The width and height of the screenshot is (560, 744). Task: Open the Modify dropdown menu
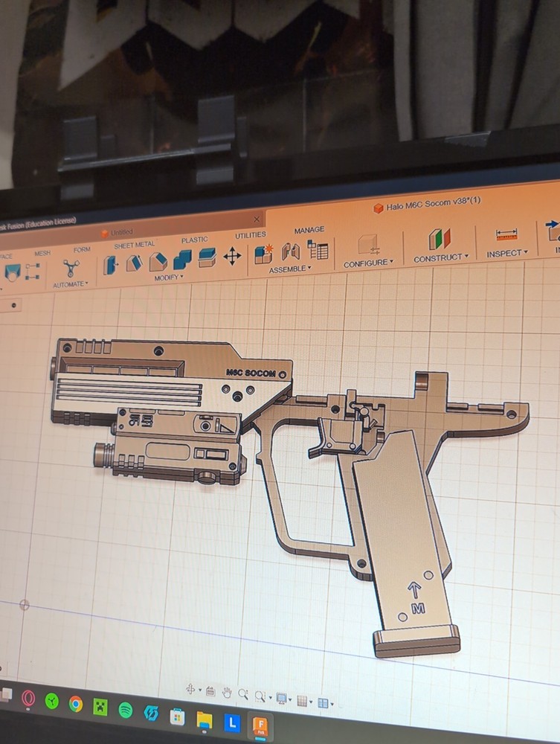[x=168, y=278]
